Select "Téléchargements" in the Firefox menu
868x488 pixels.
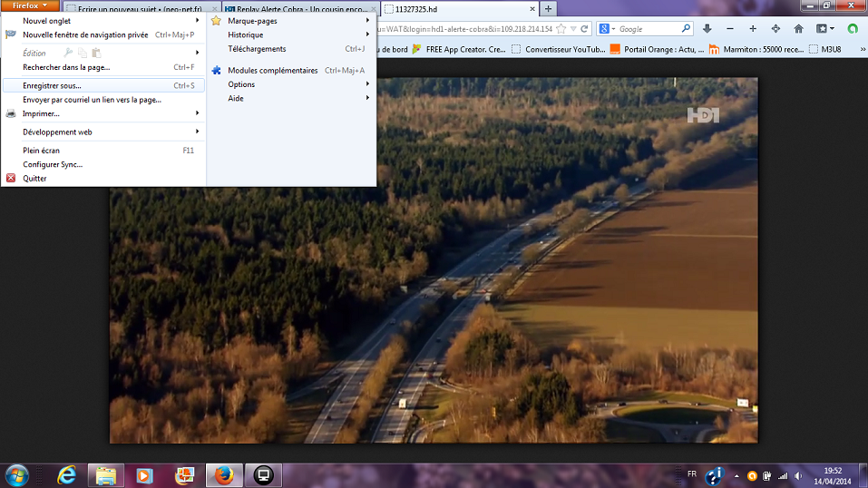tap(257, 49)
